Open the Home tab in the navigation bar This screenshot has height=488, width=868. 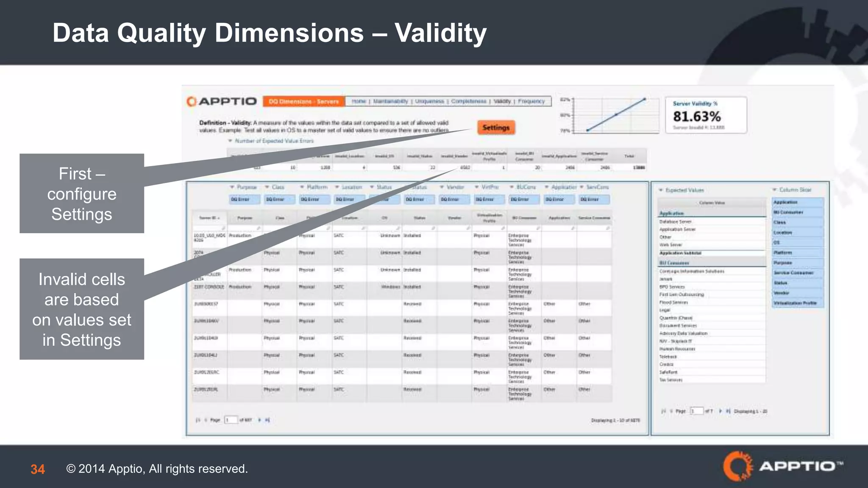click(359, 101)
